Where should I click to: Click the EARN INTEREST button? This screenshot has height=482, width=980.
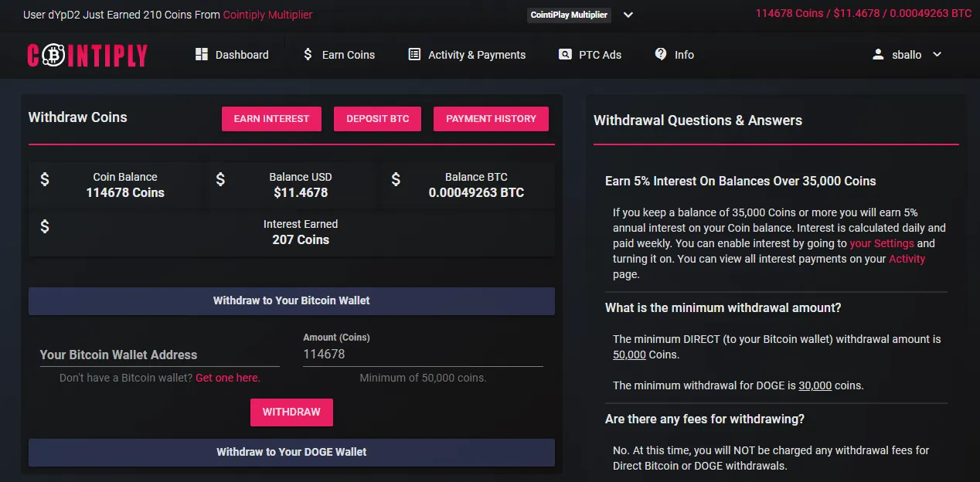(x=271, y=119)
